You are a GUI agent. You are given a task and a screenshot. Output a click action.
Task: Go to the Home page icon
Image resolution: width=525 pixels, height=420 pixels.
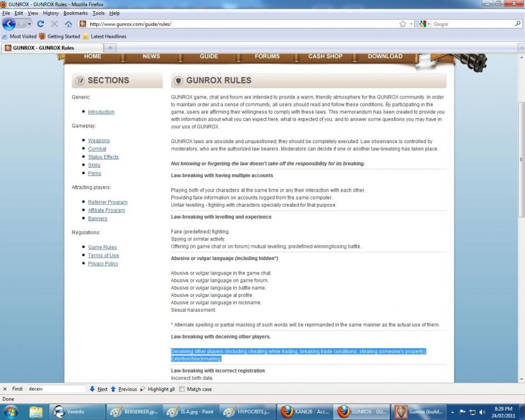[x=68, y=24]
